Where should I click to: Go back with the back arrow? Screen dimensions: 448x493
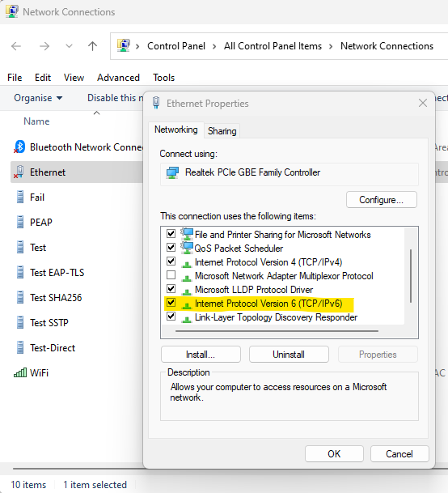tap(16, 46)
